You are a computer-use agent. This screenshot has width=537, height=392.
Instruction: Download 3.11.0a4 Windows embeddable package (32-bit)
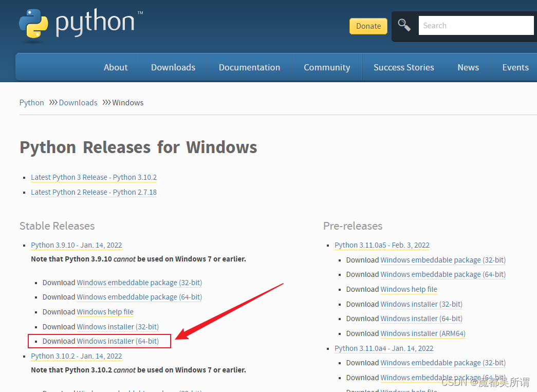click(x=443, y=363)
